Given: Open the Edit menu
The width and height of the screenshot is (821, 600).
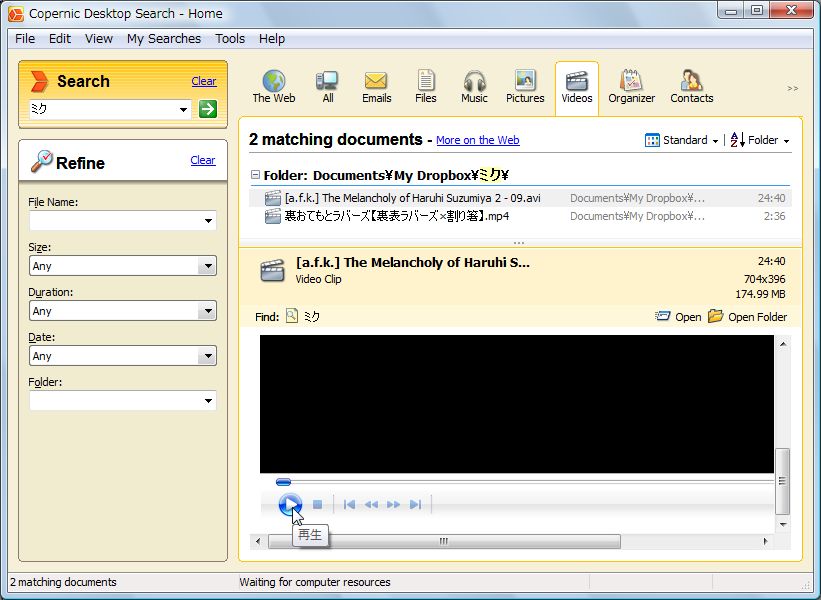Looking at the screenshot, I should tap(60, 39).
